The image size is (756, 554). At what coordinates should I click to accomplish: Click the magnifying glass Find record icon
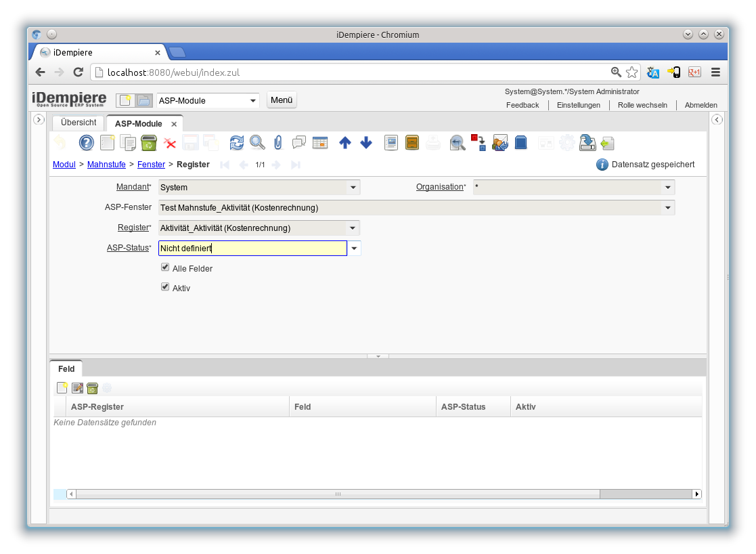(257, 142)
